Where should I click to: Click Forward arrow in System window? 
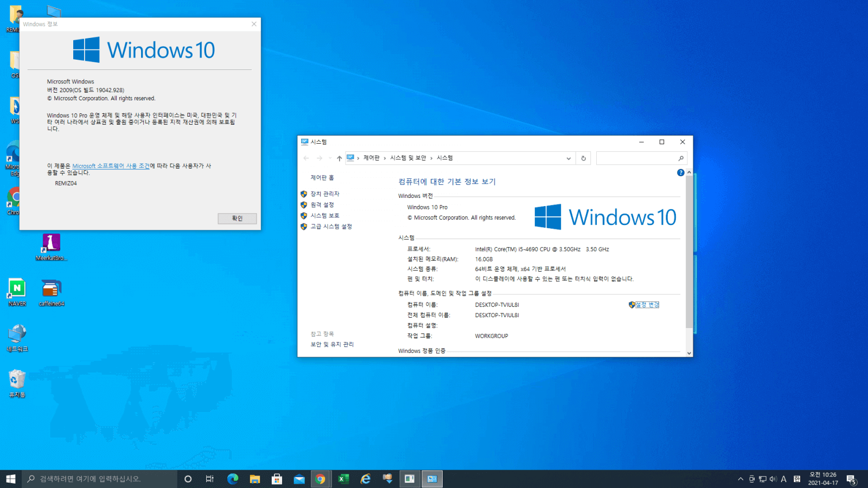click(320, 158)
